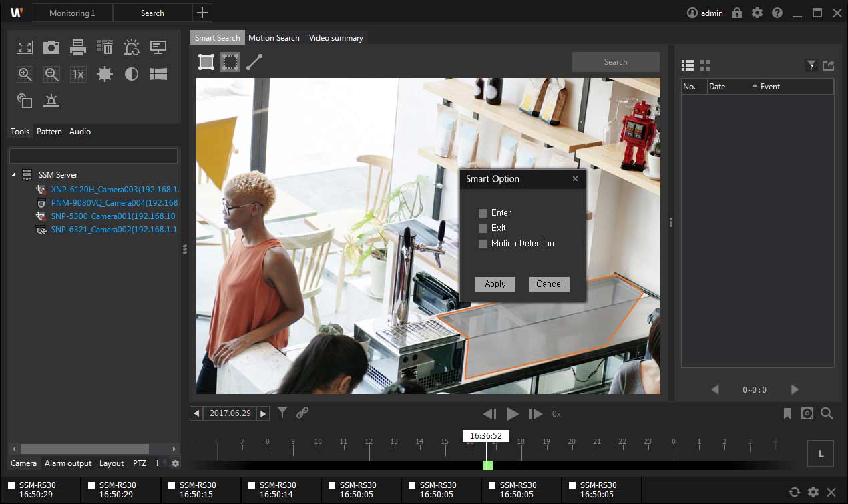Tick the Motion Detection checkbox
Viewport: 848px width, 504px height.
(x=483, y=244)
